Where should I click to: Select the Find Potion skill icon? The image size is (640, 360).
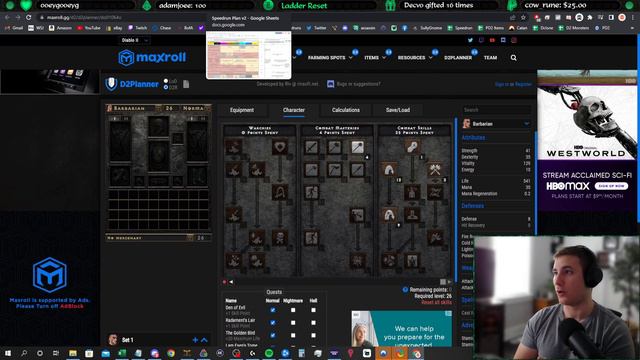tap(280, 147)
